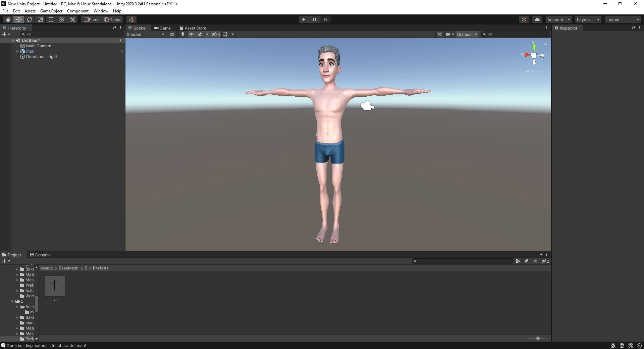Viewport: 644px width, 349px height.
Task: Click the Scene view search field
Action: 515,34
